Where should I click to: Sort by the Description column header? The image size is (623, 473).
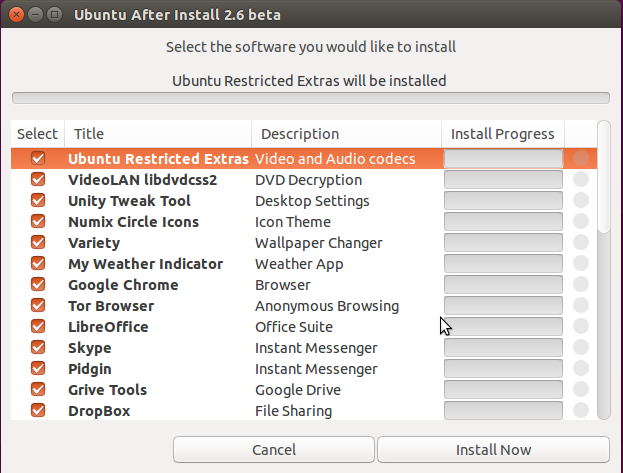click(x=346, y=134)
